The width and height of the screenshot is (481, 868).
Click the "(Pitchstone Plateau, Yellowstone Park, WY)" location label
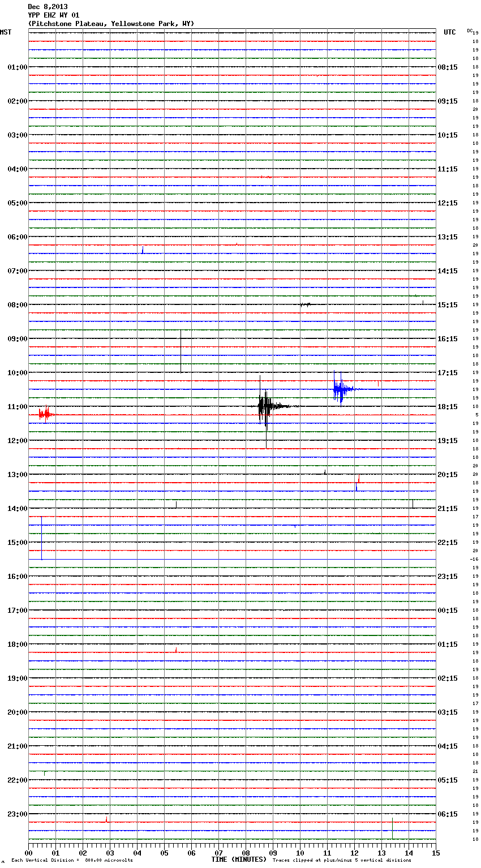[111, 24]
